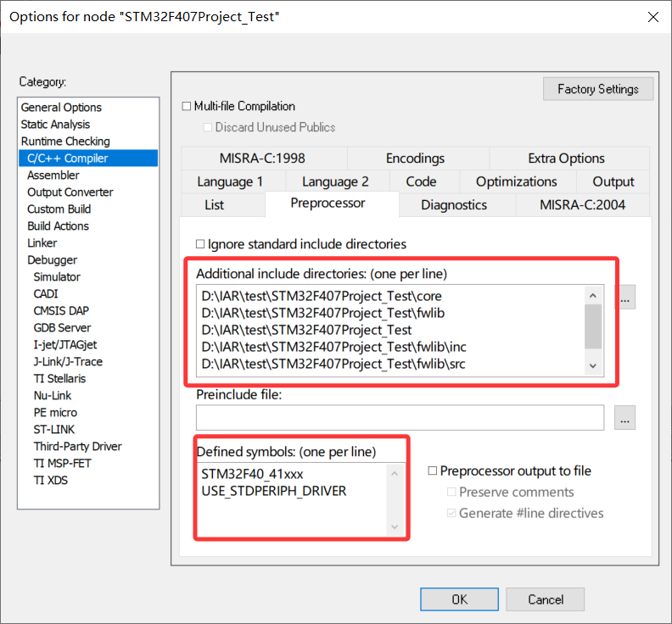Image resolution: width=672 pixels, height=624 pixels.
Task: Select Runtime Checking category
Action: pyautogui.click(x=65, y=142)
